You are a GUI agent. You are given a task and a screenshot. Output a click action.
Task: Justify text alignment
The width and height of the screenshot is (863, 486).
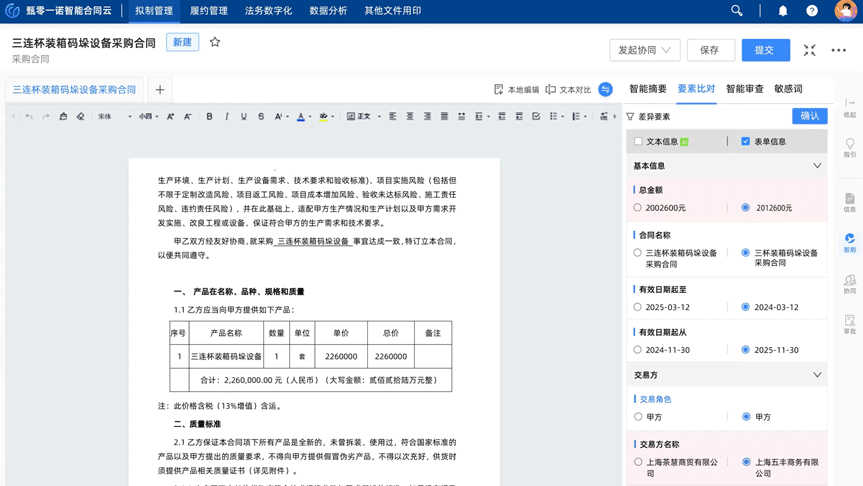pyautogui.click(x=444, y=116)
